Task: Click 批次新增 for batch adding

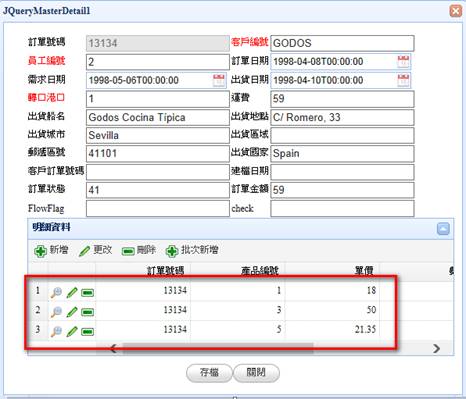Action: (x=192, y=250)
